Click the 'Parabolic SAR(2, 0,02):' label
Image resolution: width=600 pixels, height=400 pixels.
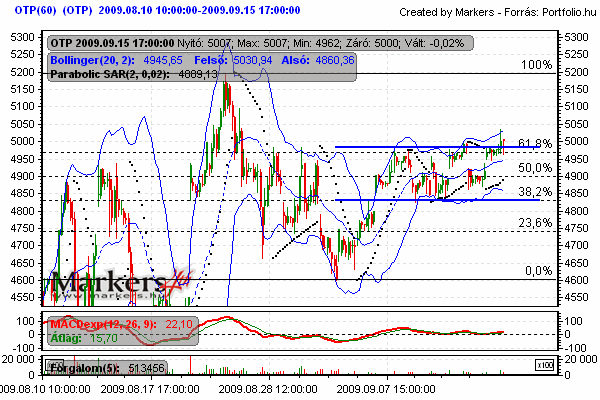click(x=110, y=74)
